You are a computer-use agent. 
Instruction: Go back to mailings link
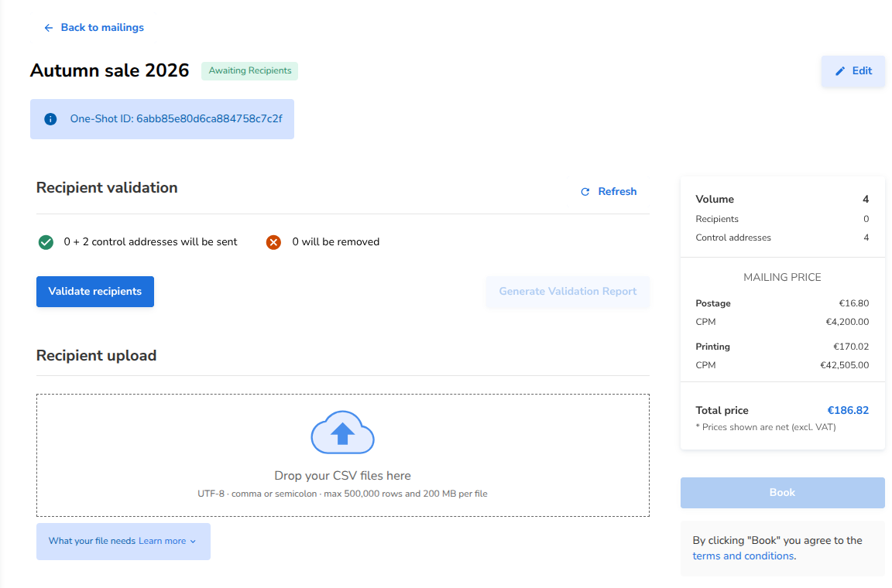point(102,27)
